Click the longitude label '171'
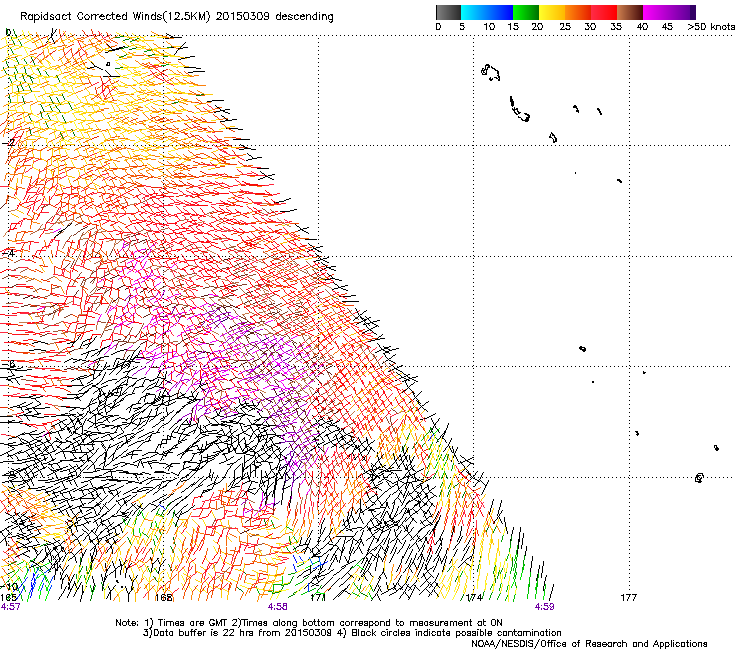Image resolution: width=740 pixels, height=650 pixels. [x=318, y=598]
